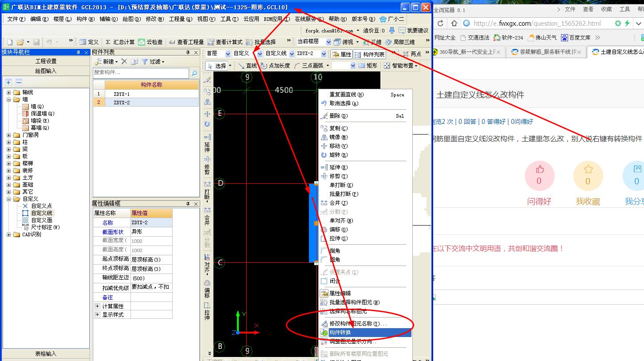Click the 属性 properties button
Viewport: 644px width, 361px height.
click(x=341, y=54)
